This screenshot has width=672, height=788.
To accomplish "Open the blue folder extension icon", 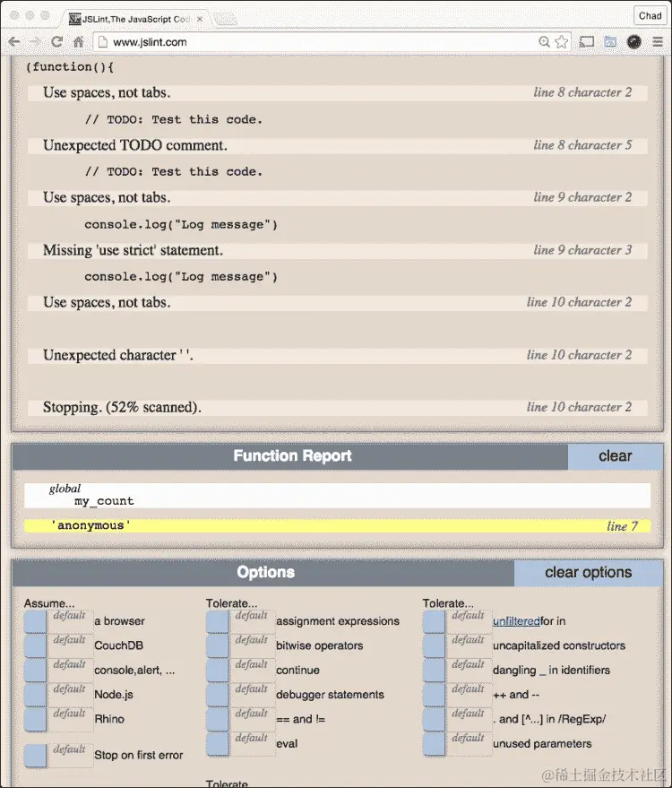I will 610,42.
